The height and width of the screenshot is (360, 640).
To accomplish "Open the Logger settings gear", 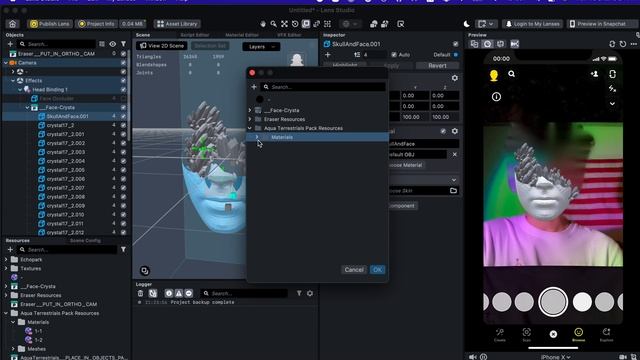I will point(310,293).
